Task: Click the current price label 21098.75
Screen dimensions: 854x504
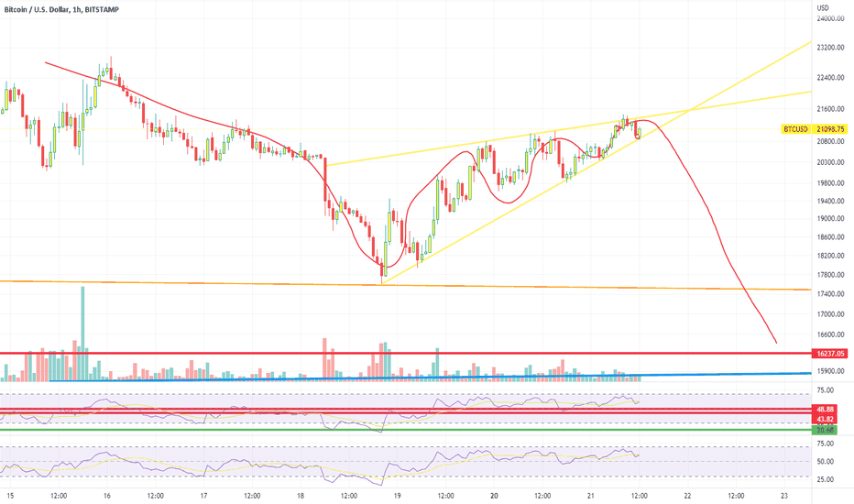Action: [830, 129]
